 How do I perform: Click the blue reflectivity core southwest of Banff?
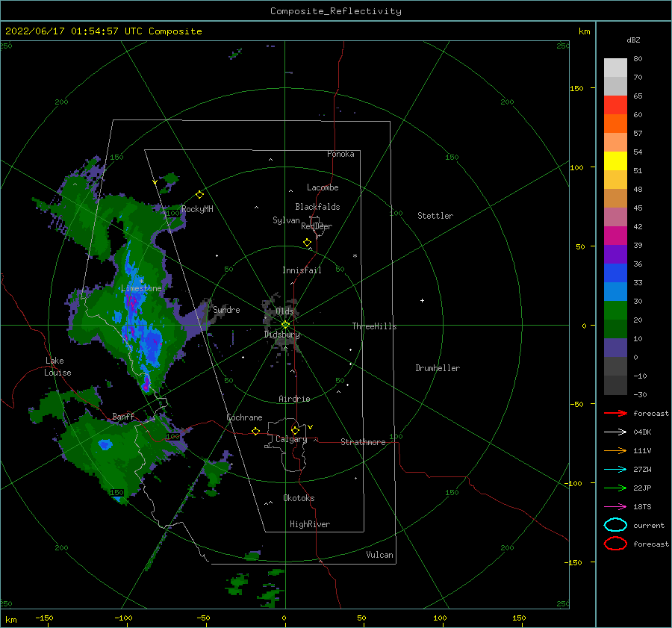coord(105,444)
